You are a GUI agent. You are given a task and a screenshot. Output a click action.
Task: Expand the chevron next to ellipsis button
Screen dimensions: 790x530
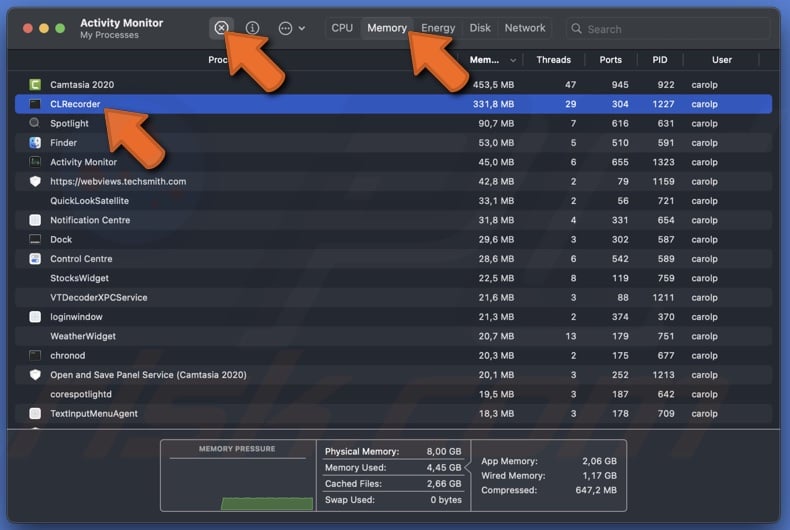click(x=302, y=29)
